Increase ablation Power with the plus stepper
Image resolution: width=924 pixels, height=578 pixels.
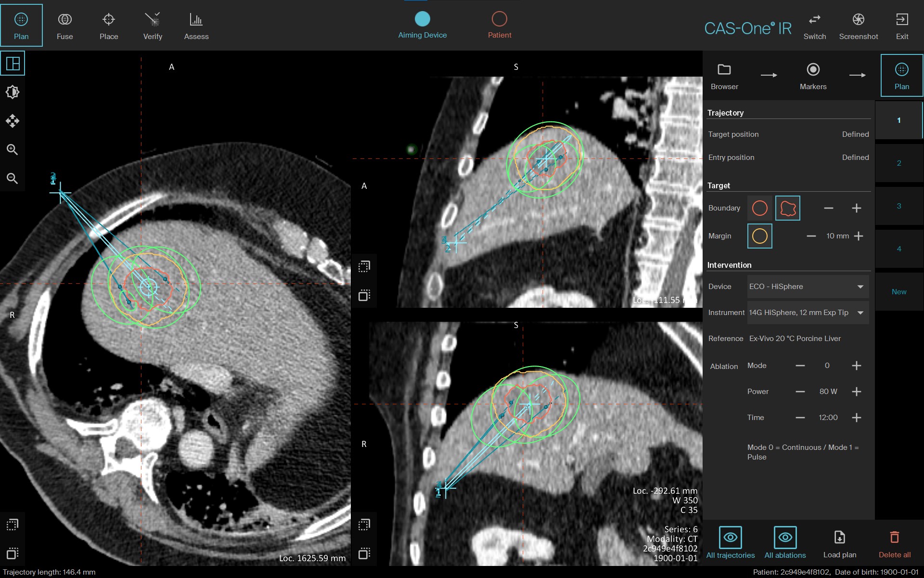click(857, 392)
